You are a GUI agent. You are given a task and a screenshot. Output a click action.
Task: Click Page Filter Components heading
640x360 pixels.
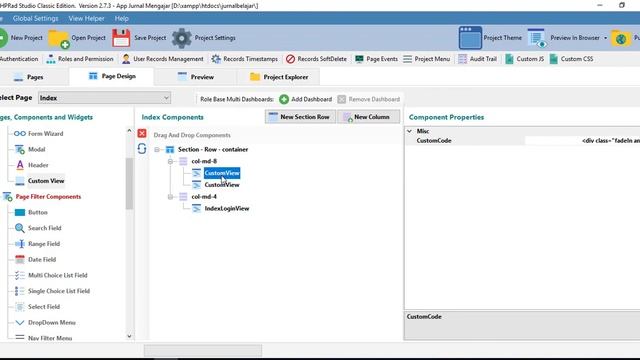point(48,197)
